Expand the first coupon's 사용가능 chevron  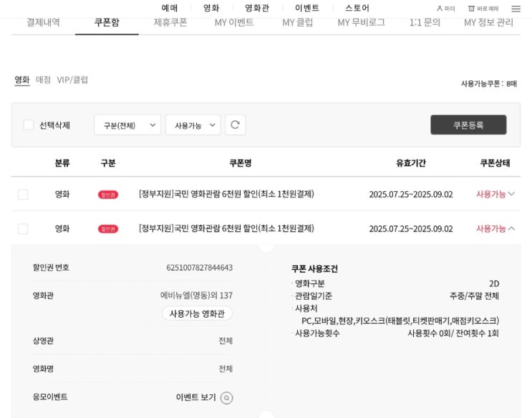[x=512, y=194]
